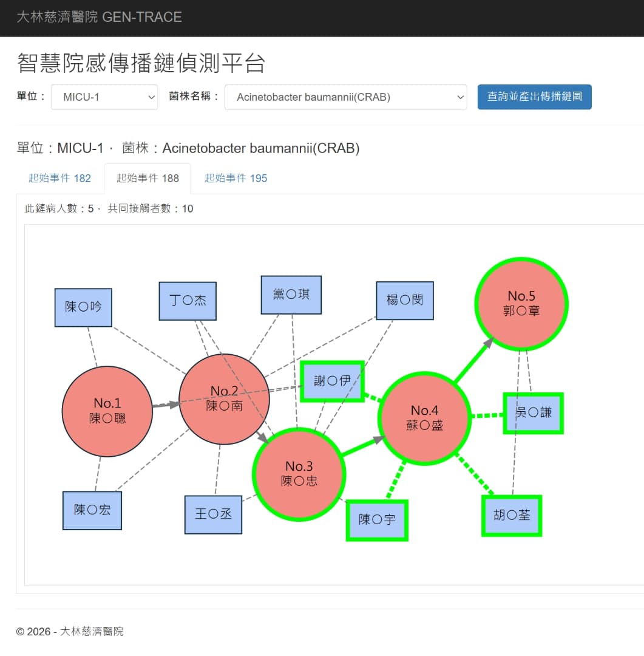Viewport: 644px width, 656px height.
Task: Click patient node No.5 郭○章
Action: click(521, 304)
